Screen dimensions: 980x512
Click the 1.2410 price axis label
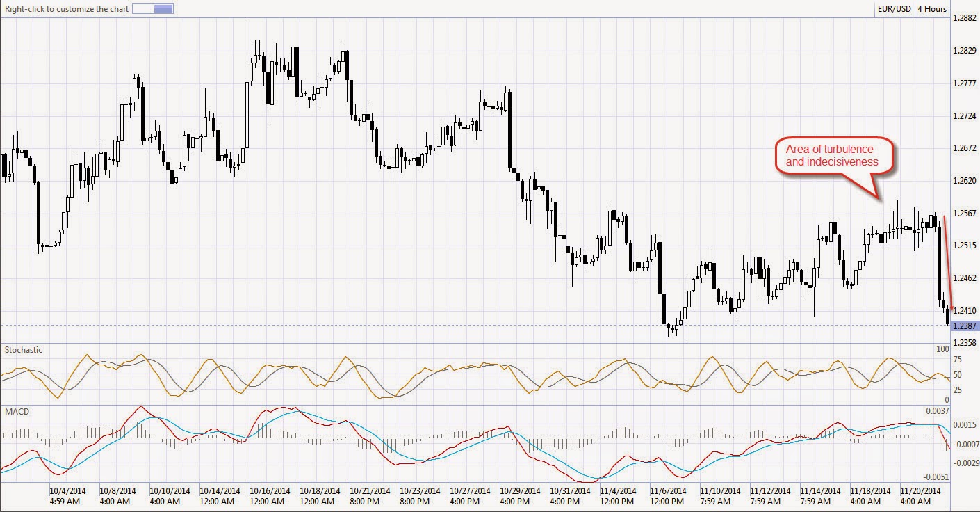[965, 310]
